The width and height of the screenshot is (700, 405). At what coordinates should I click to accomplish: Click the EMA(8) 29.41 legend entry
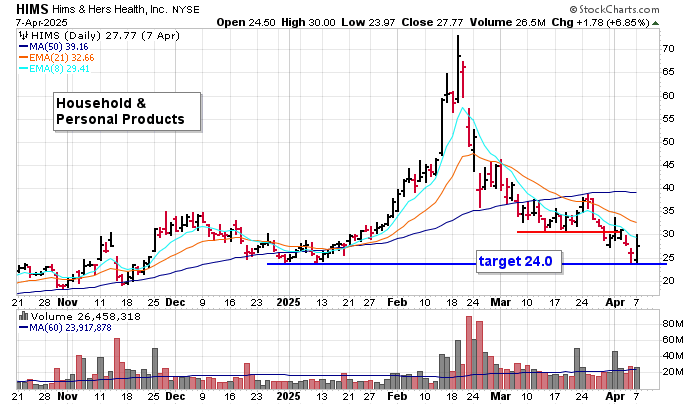coord(59,69)
